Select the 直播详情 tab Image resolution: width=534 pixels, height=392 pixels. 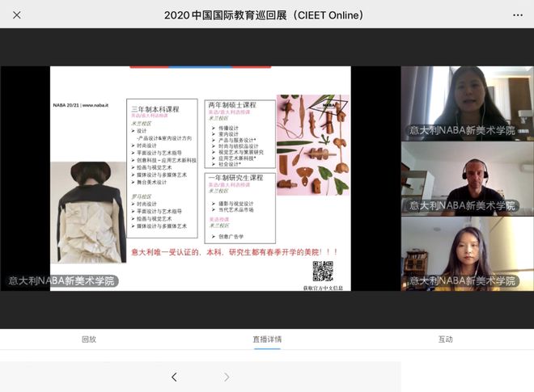[x=267, y=339]
